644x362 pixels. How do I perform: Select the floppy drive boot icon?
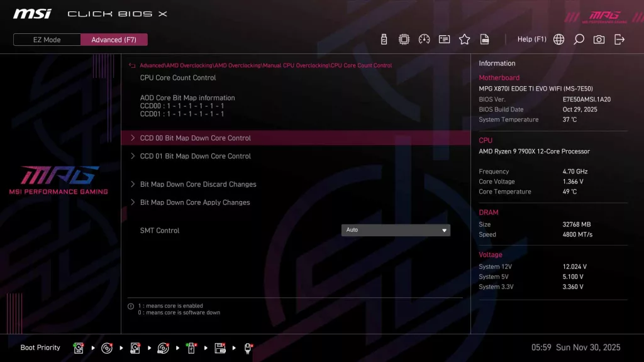tap(220, 348)
